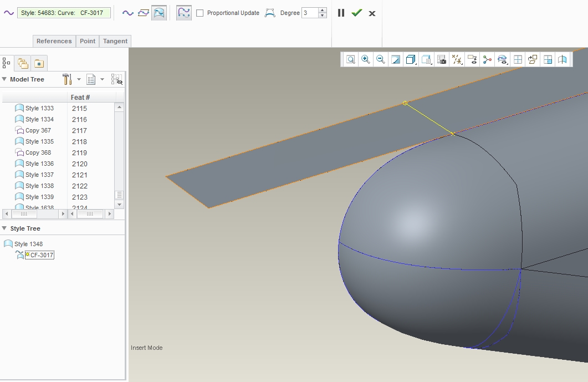Open the References tab
Viewport: 588px width, 382px height.
coord(54,41)
